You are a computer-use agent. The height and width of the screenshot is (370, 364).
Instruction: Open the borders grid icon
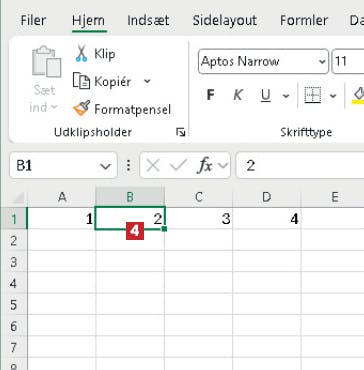(313, 95)
